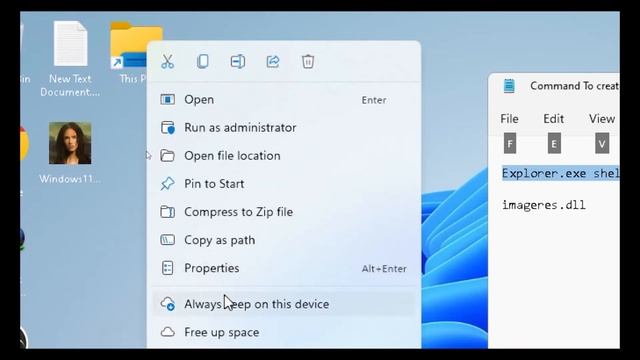Image resolution: width=640 pixels, height=360 pixels.
Task: Choose Compress to Zip file
Action: coord(284,212)
